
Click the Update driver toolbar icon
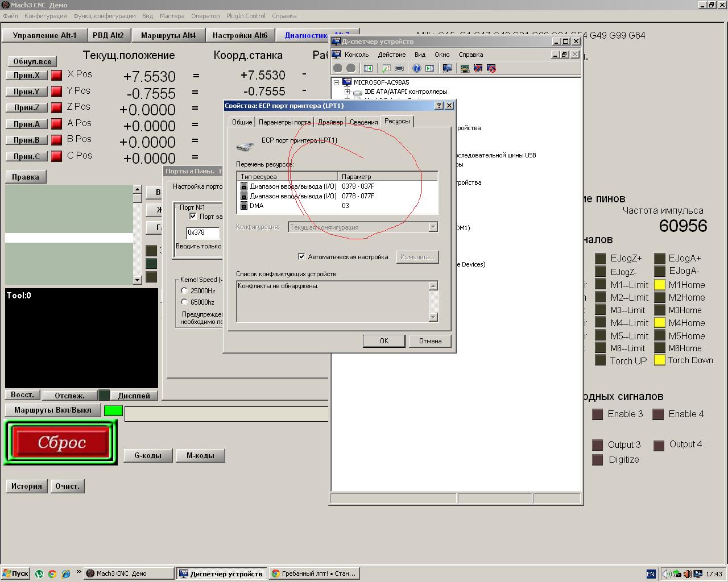[x=465, y=68]
